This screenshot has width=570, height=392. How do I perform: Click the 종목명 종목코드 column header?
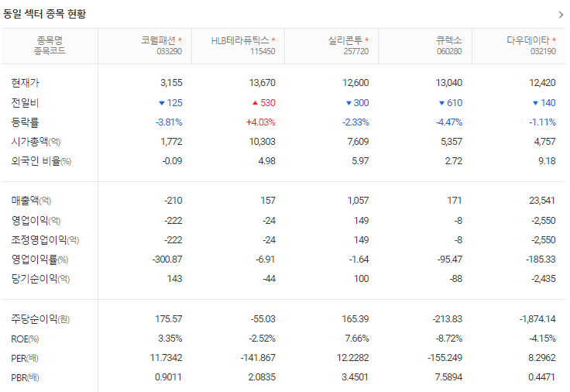pos(50,46)
